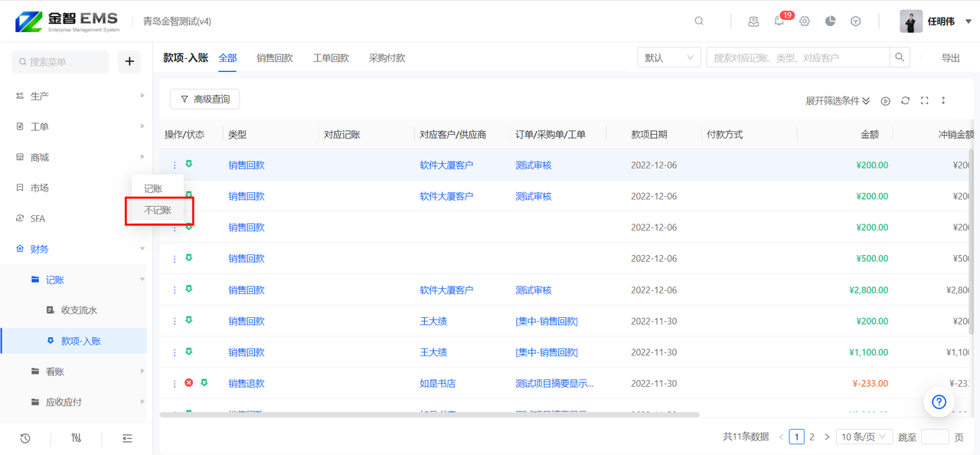Image resolution: width=980 pixels, height=455 pixels.
Task: Click the global search magnifier in the header
Action: pyautogui.click(x=699, y=21)
